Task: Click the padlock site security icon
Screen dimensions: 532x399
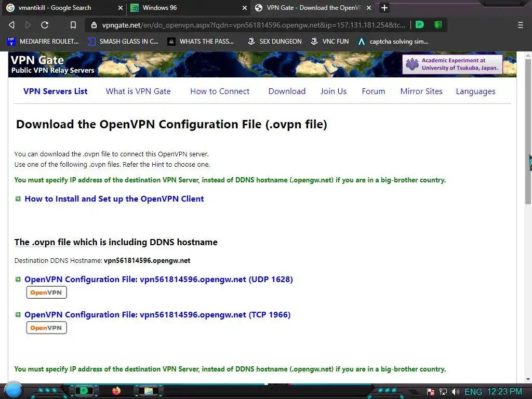Action: (94, 25)
